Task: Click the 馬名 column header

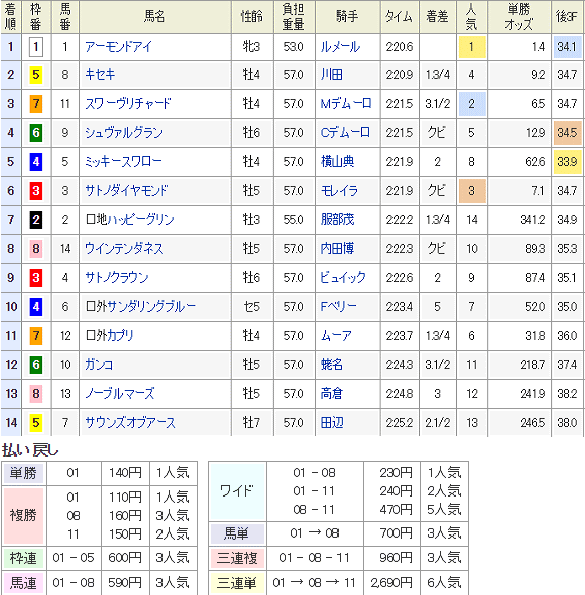Action: [155, 17]
